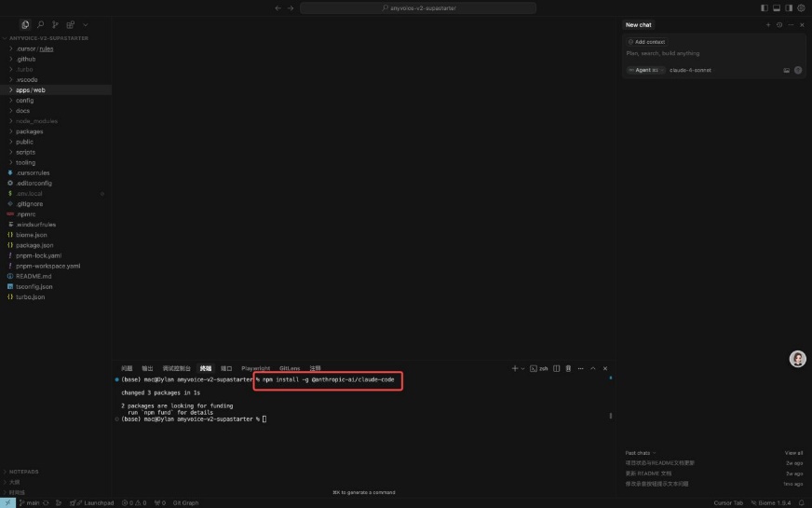Expand the packages folder

coord(29,131)
